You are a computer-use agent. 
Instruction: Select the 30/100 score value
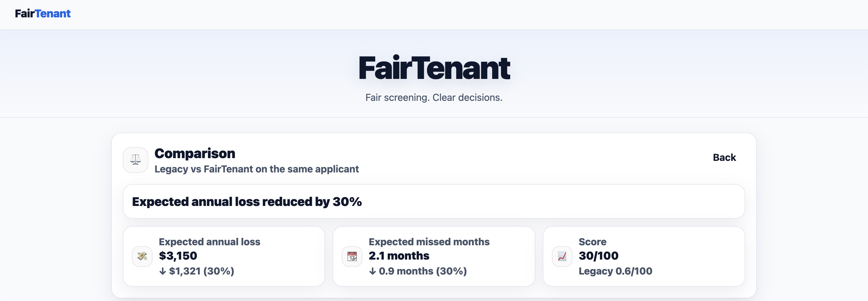[598, 256]
